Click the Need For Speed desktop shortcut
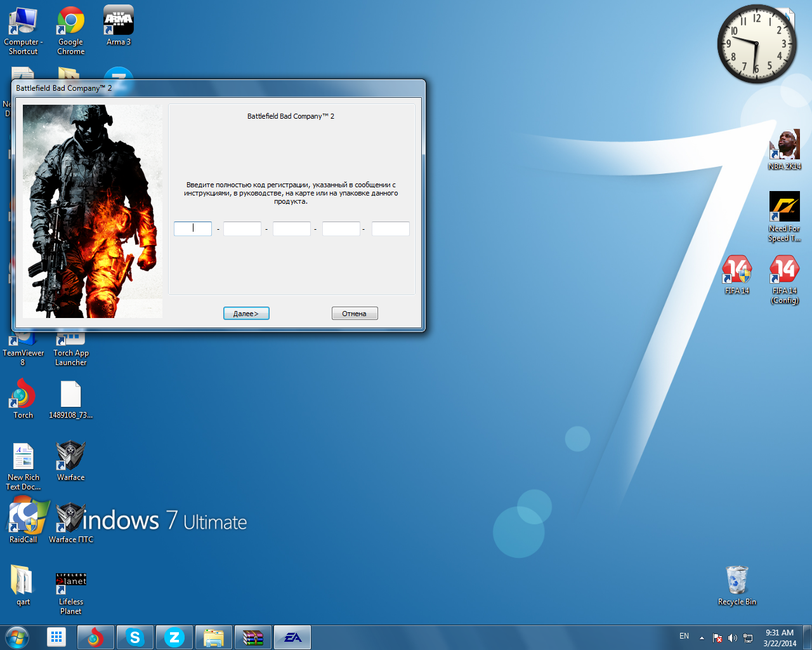 point(785,217)
